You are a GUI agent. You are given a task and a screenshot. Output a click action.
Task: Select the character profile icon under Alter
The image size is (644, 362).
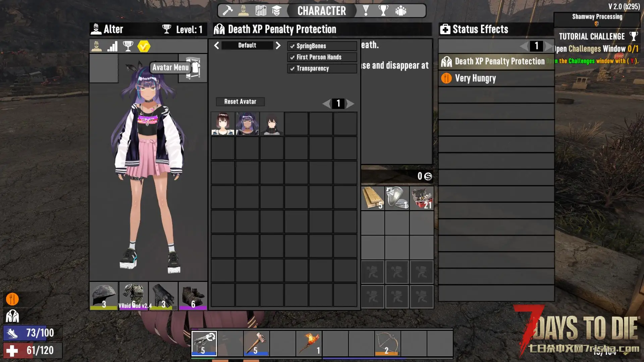click(97, 46)
